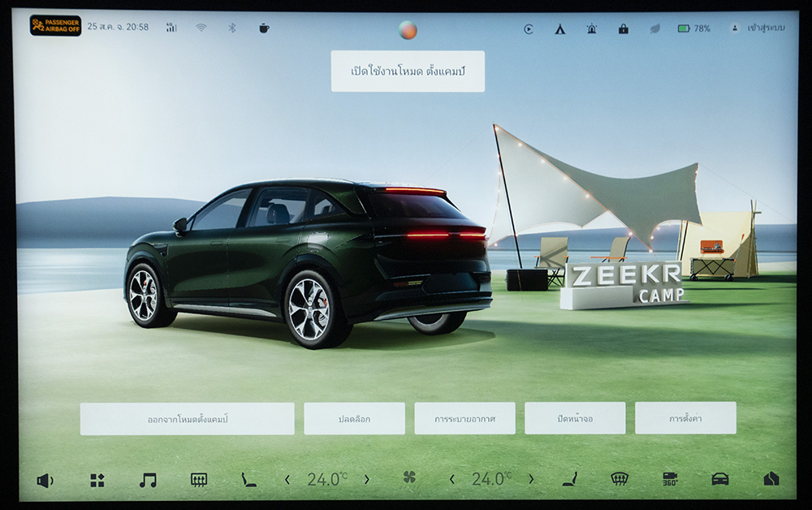This screenshot has height=510, width=812.
Task: Open driver seat settings
Action: [248, 480]
